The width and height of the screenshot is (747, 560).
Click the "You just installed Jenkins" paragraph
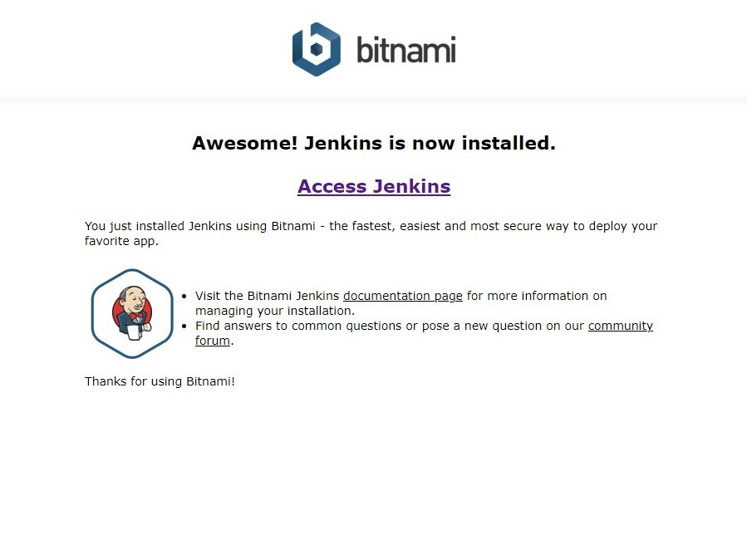pos(371,233)
